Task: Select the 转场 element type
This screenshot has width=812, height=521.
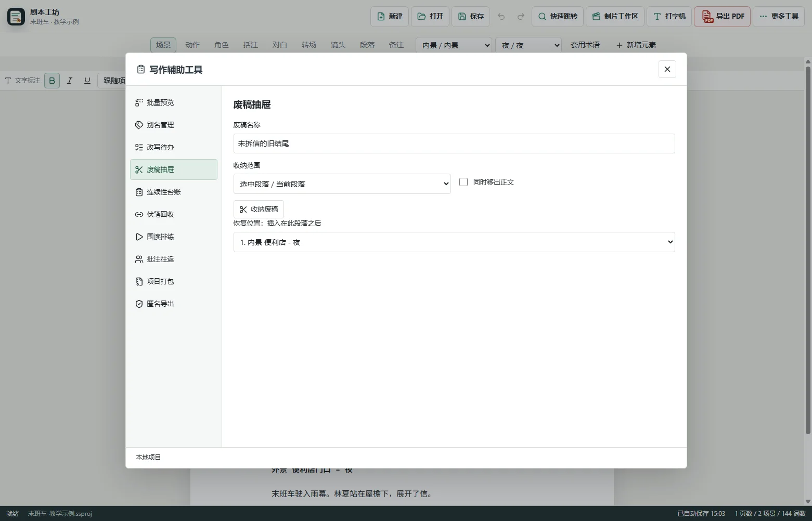Action: point(309,45)
